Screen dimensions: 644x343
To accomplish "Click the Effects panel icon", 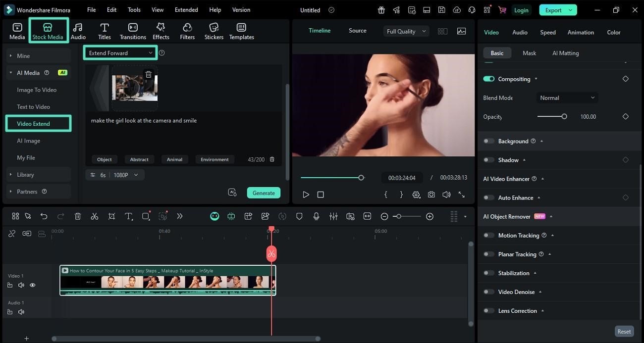I will (x=161, y=30).
